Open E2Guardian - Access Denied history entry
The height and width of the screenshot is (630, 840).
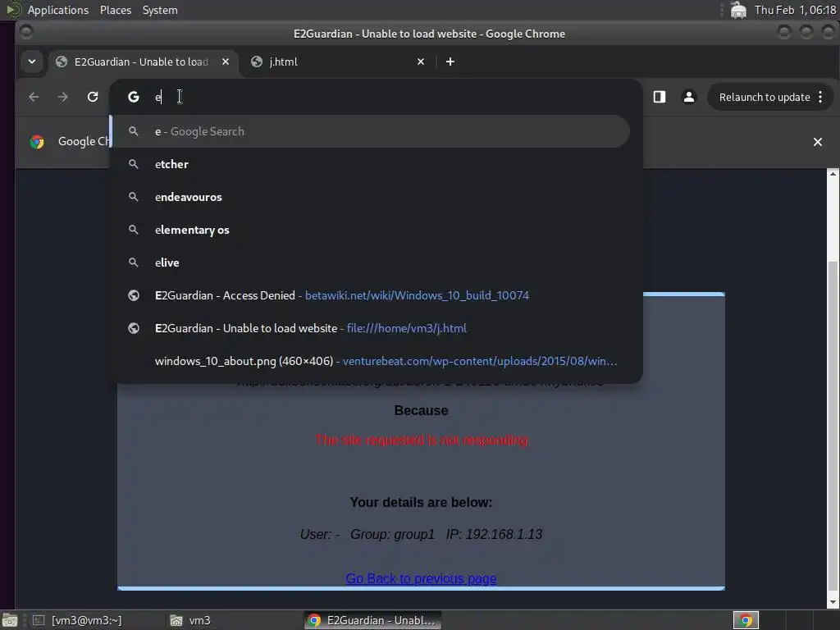tap(371, 295)
